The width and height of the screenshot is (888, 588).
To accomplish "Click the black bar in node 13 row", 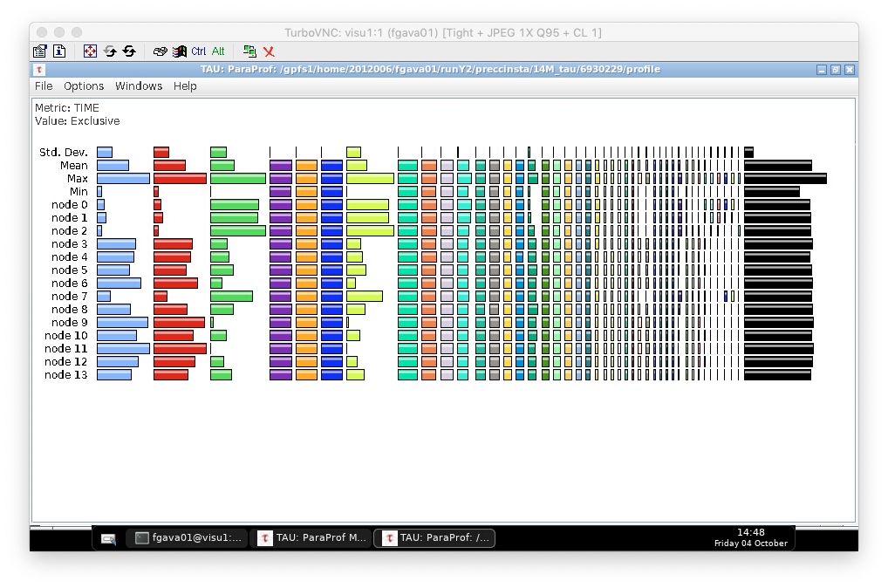I will [777, 374].
